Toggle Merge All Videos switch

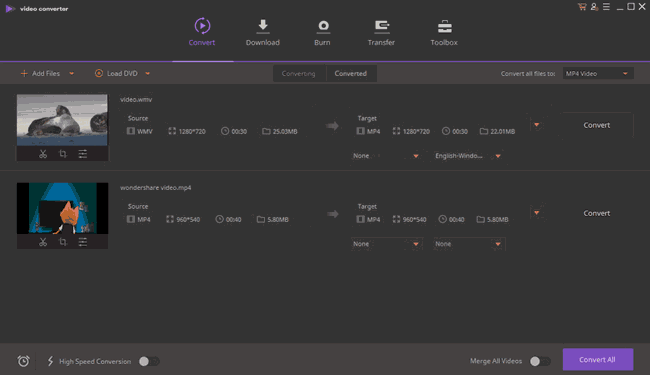tap(540, 361)
